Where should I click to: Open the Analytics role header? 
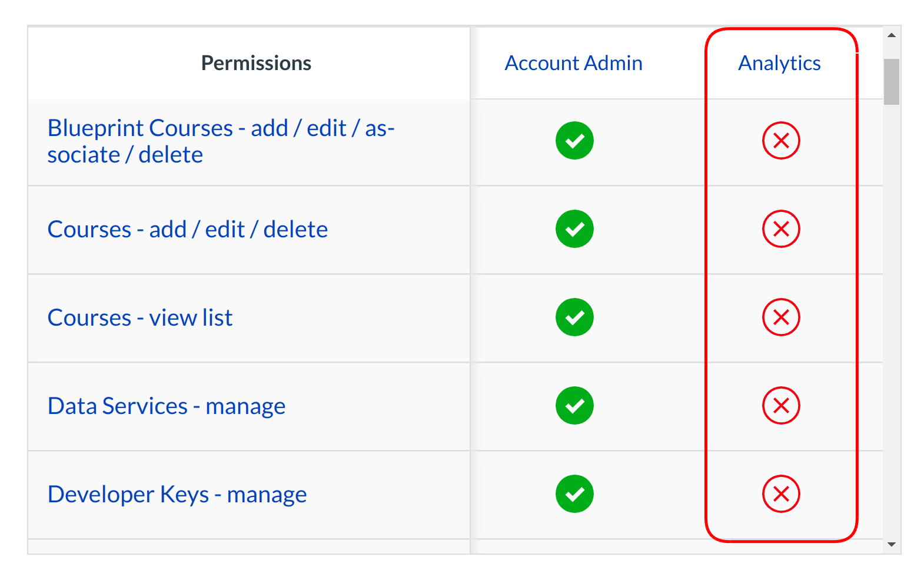pos(779,63)
